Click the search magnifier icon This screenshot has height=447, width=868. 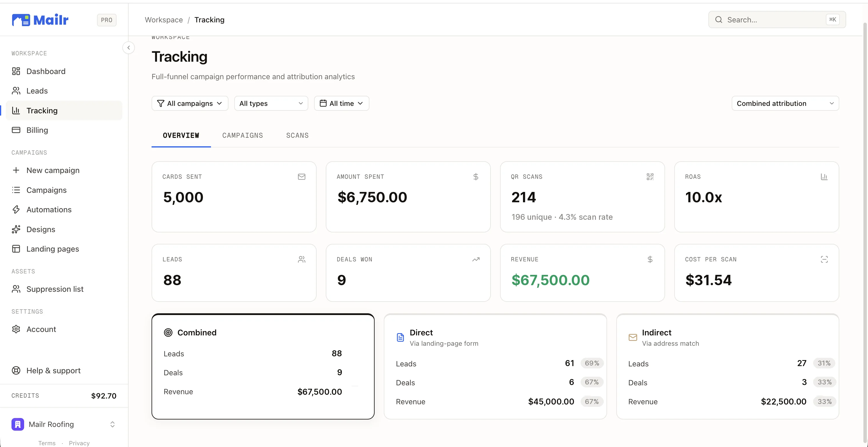[718, 20]
